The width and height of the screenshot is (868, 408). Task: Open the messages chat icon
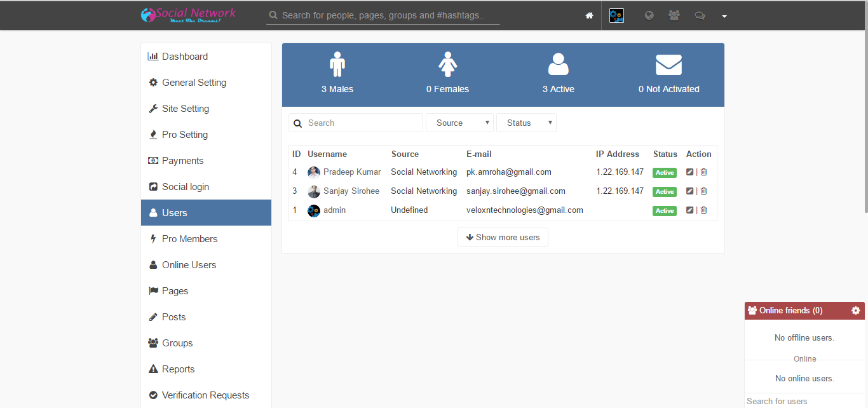click(700, 16)
